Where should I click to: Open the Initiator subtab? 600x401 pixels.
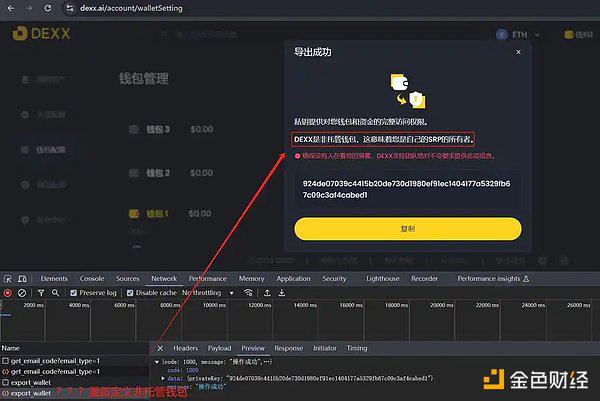pos(324,348)
